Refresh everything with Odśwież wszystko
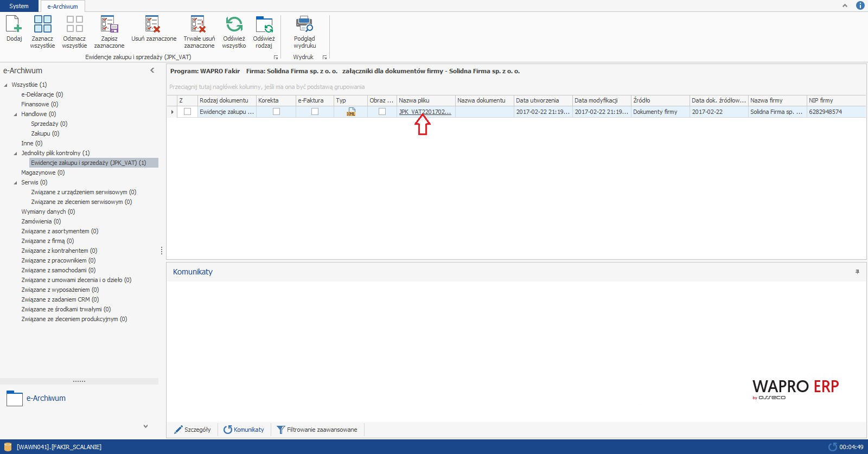The height and width of the screenshot is (454, 868). pyautogui.click(x=234, y=24)
